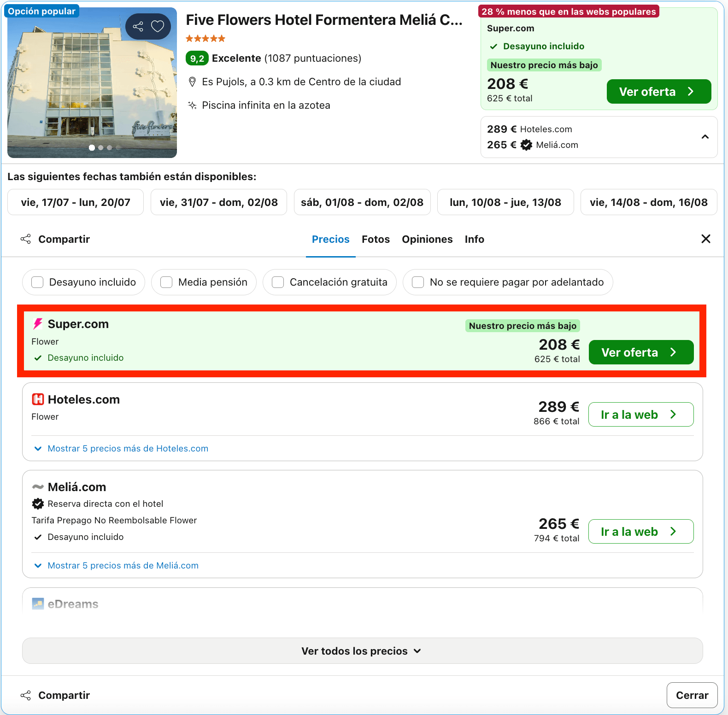The image size is (728, 715).
Task: Click Ver oferta in the Super.com row
Action: pyautogui.click(x=641, y=352)
